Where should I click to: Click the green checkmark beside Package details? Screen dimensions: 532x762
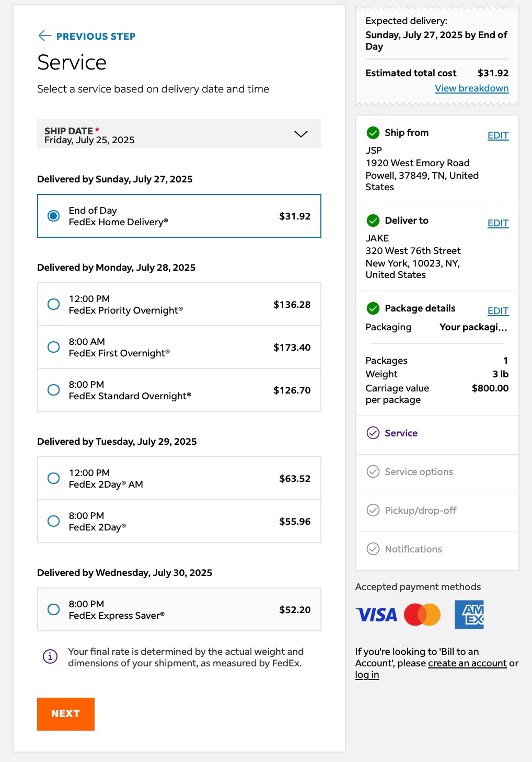click(x=373, y=308)
